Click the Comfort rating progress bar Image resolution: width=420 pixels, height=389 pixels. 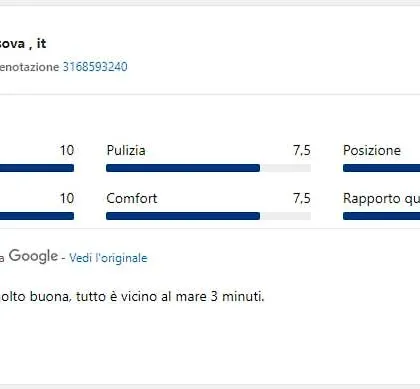pos(208,216)
